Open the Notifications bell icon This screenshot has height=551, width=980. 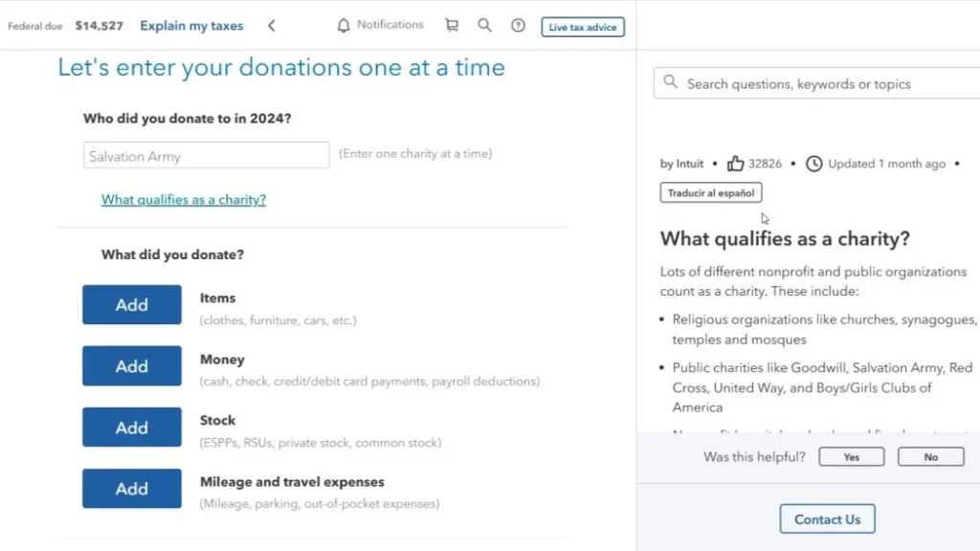click(344, 26)
